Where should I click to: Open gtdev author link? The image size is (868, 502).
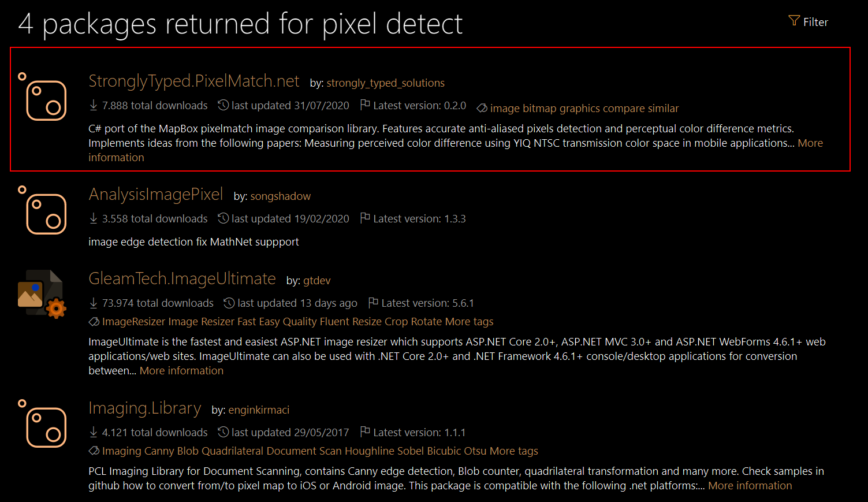click(x=317, y=280)
